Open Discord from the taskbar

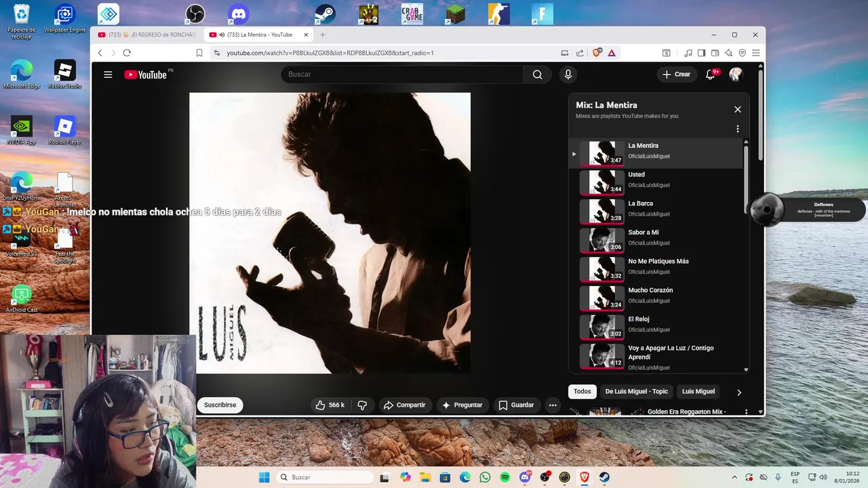[525, 477]
